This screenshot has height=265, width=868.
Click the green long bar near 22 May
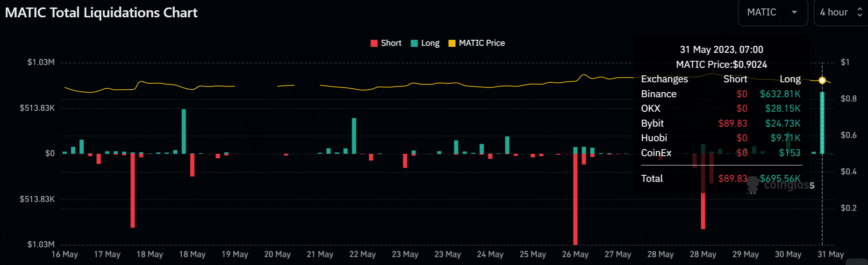point(354,136)
